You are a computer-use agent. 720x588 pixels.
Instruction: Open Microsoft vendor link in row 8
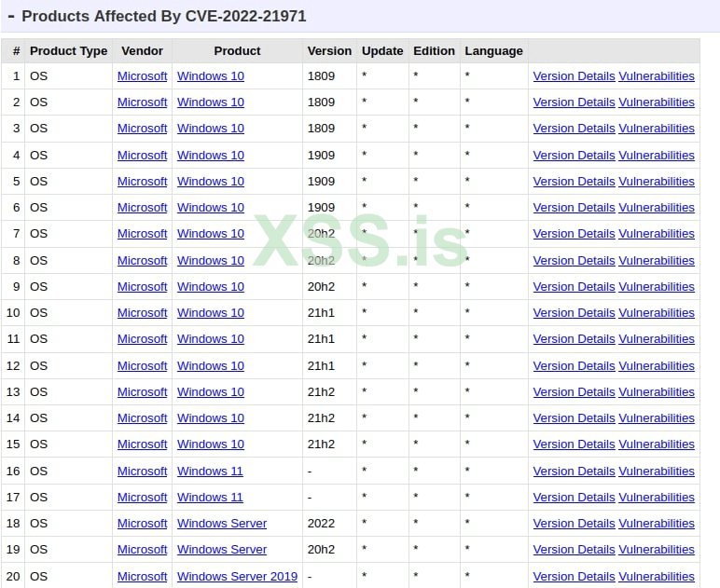[x=143, y=261]
